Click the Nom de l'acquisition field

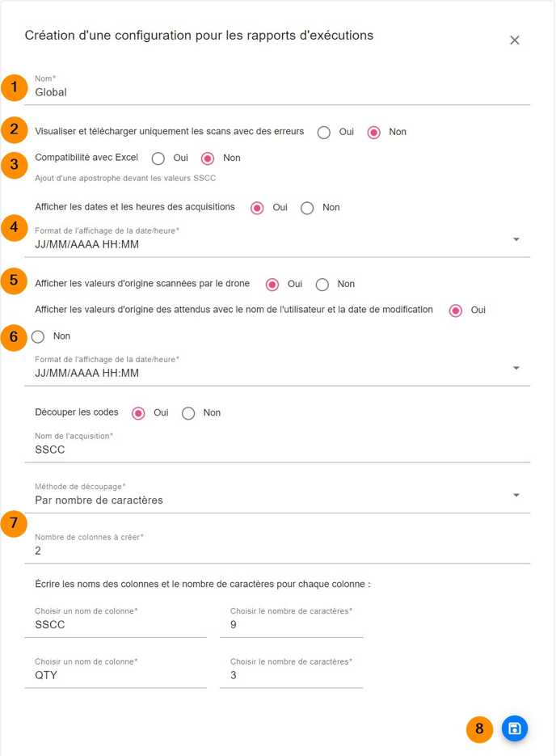coord(275,450)
